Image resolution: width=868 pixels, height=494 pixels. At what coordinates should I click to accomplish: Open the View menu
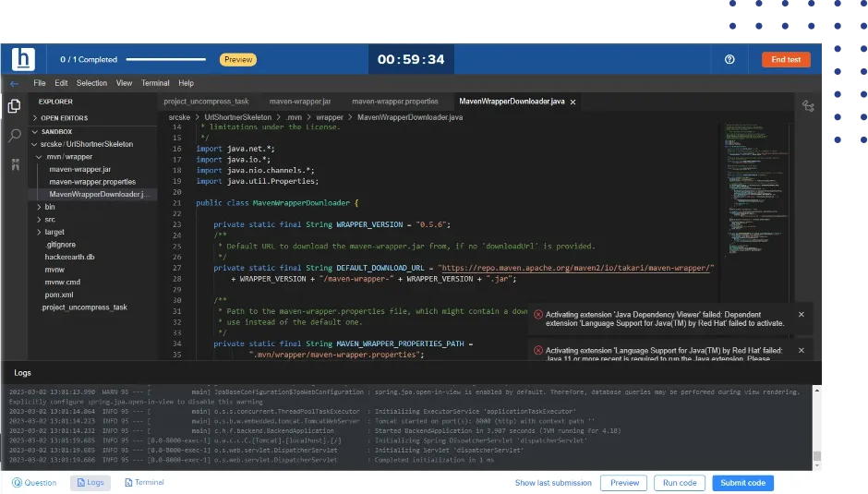(x=124, y=83)
